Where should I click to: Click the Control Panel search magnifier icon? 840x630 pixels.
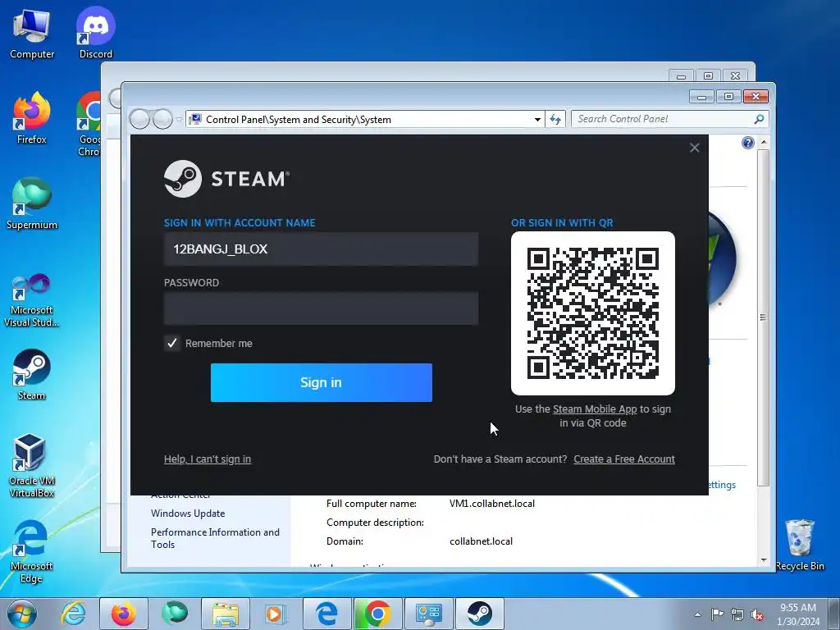point(759,120)
